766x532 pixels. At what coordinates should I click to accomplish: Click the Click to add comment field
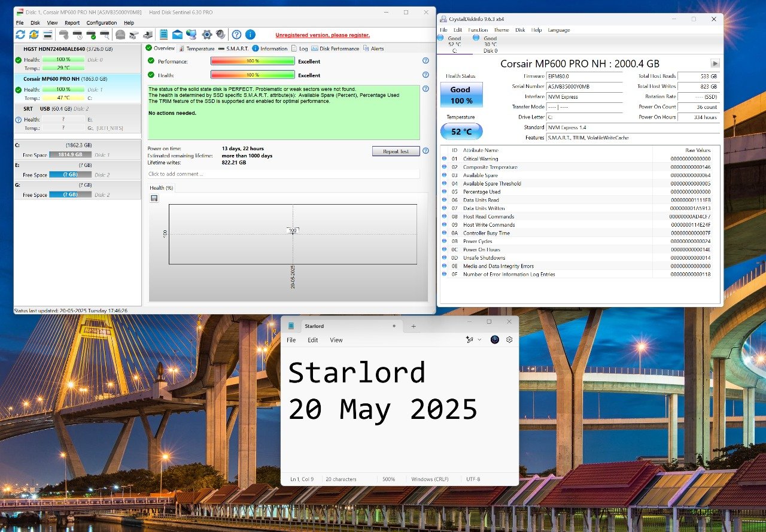tap(284, 174)
